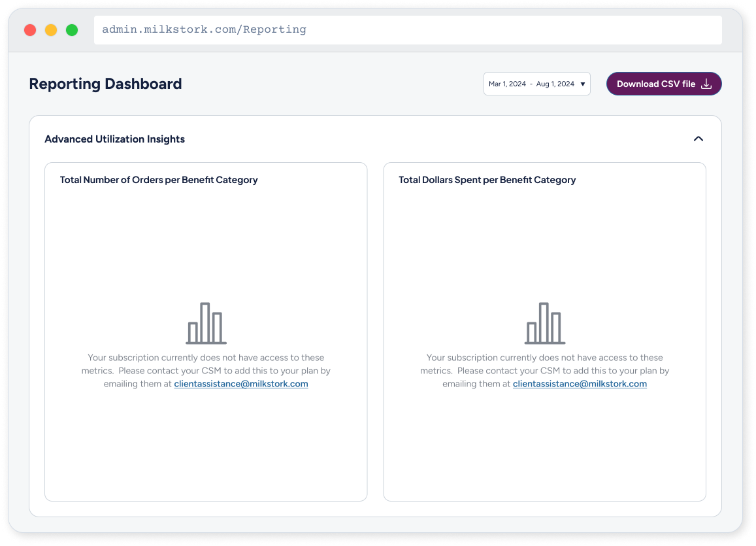
Task: Click the bar chart icon in the Dollars Spent card
Action: [x=545, y=323]
